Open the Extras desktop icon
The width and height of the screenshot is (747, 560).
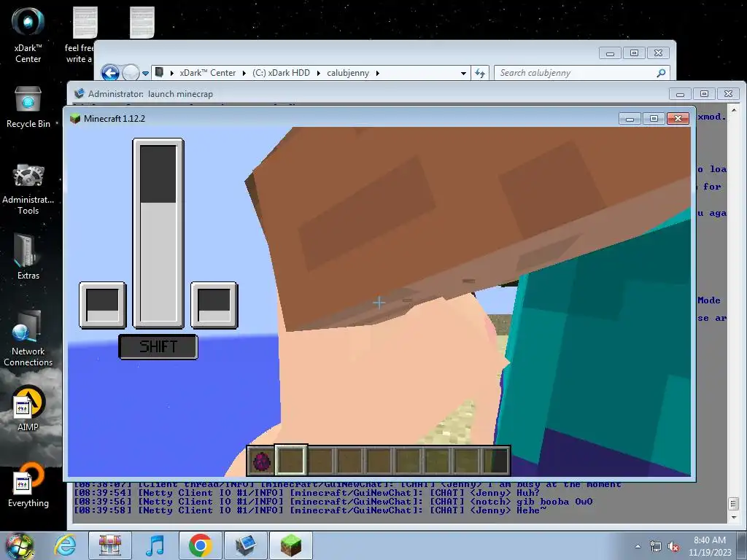coord(28,257)
